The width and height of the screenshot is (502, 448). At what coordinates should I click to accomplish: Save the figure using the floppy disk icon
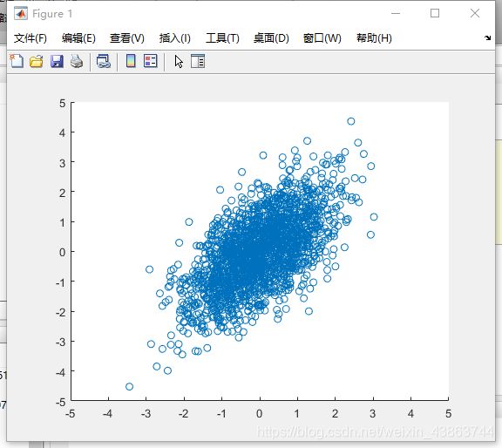click(x=57, y=61)
